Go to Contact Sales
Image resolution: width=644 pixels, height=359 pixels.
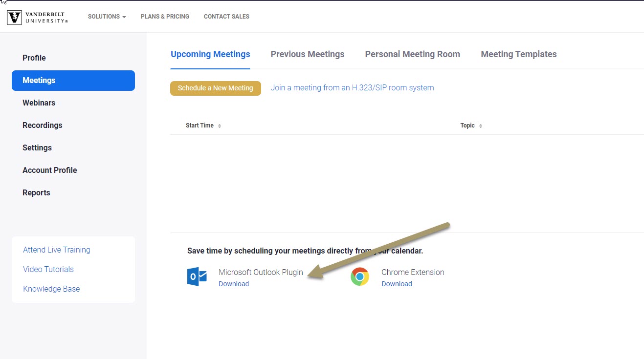[x=226, y=17]
